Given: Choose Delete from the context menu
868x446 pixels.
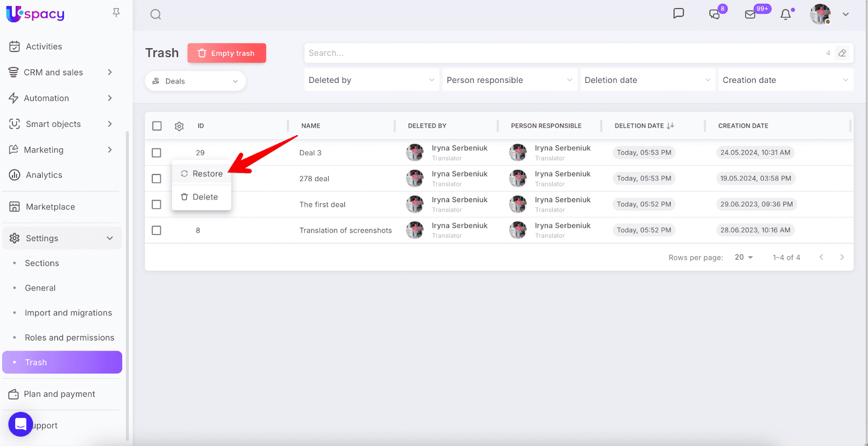Looking at the screenshot, I should point(200,197).
